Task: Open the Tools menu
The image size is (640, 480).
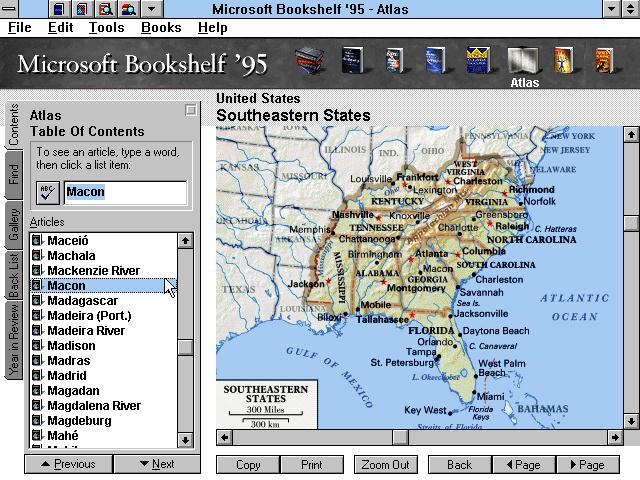Action: coord(107,27)
